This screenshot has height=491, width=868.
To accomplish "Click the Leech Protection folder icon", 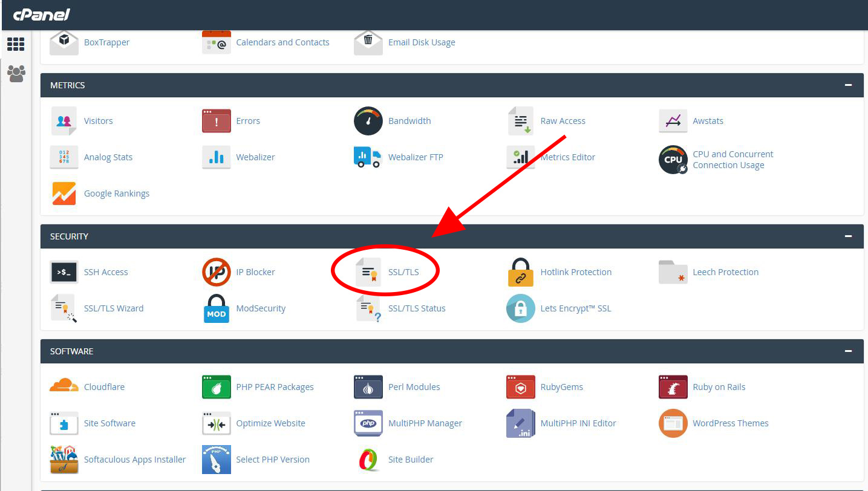I will (x=673, y=272).
